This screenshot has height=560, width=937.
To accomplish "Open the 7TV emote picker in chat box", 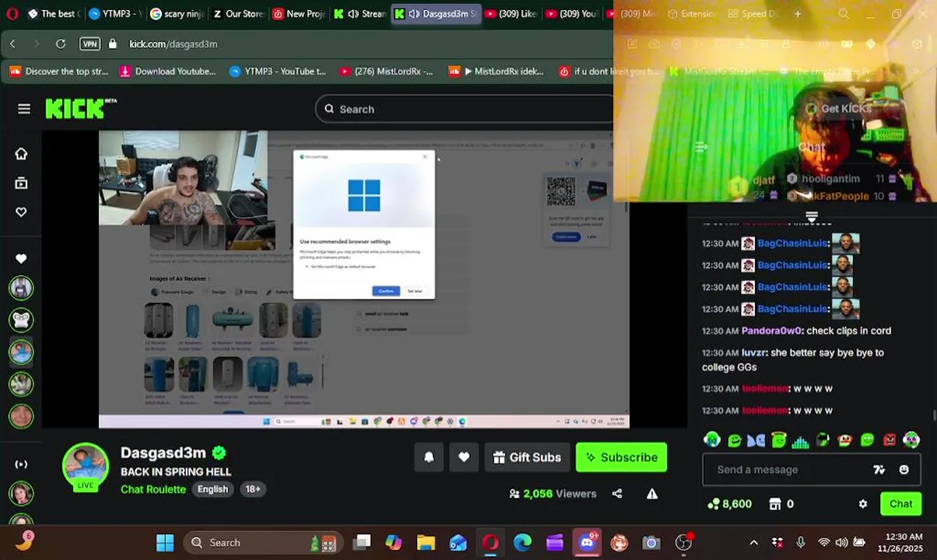I will click(x=879, y=470).
